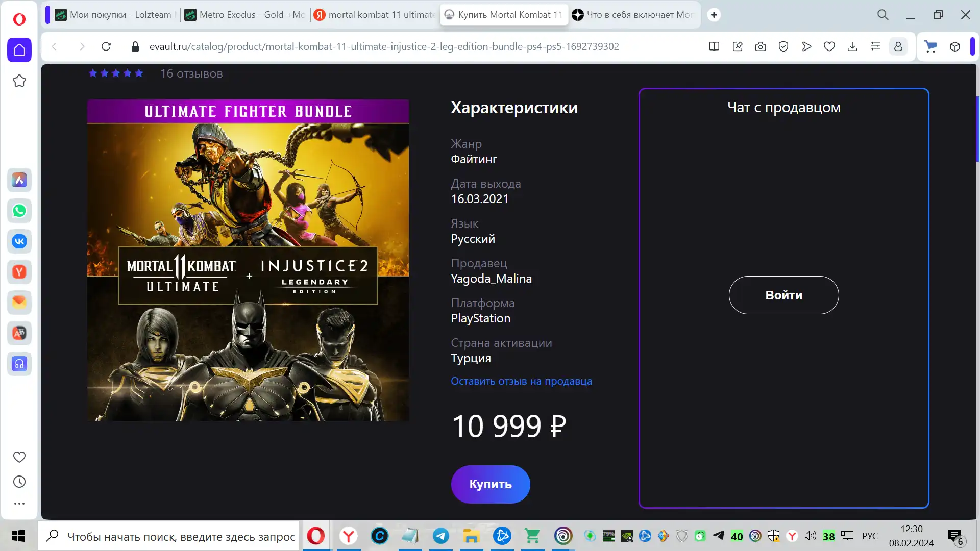Open 'Оставить отзыв на продавца' link
The height and width of the screenshot is (551, 980).
pos(521,381)
